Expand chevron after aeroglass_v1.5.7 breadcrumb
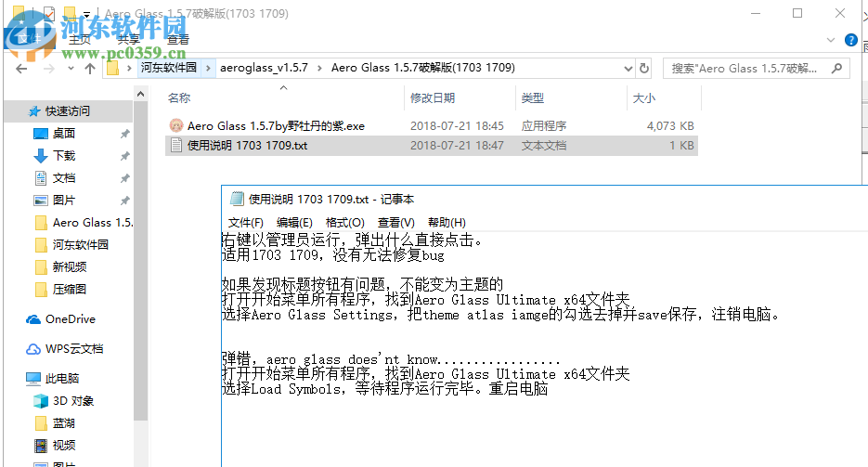 (x=319, y=68)
